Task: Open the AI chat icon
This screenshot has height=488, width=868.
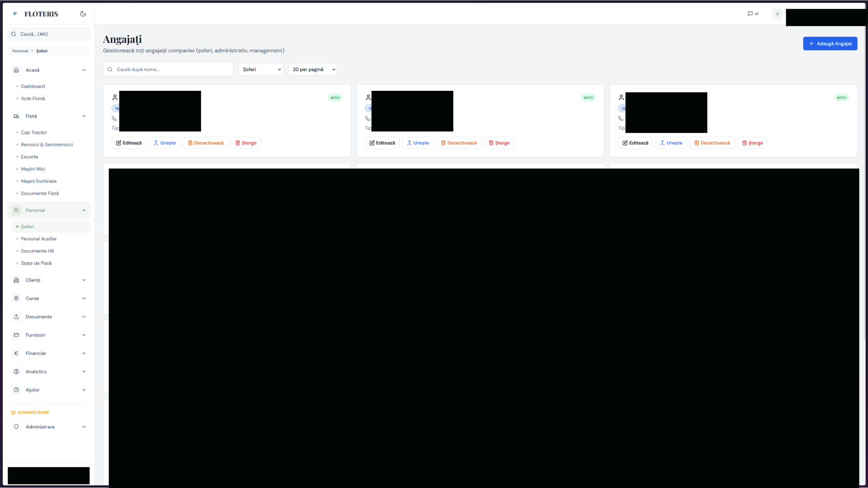Action: click(753, 14)
